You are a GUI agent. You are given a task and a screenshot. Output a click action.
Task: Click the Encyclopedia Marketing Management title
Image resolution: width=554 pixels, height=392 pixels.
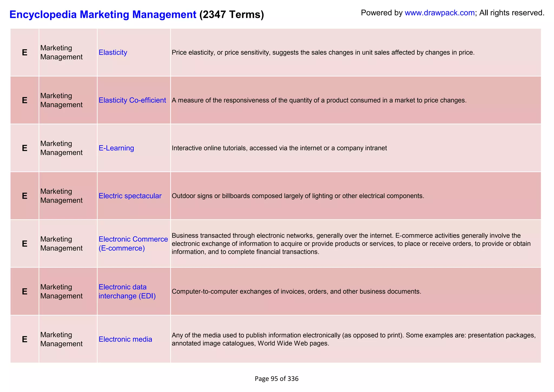103,14
